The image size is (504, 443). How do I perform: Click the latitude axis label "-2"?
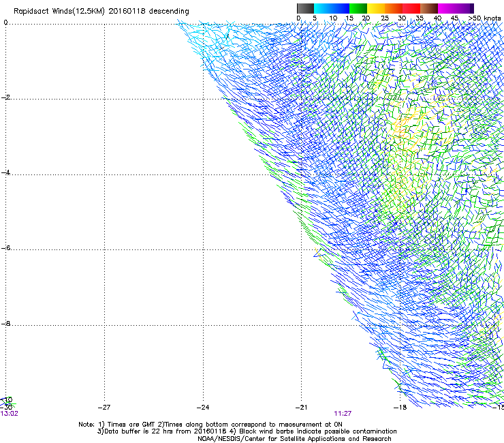click(5, 97)
